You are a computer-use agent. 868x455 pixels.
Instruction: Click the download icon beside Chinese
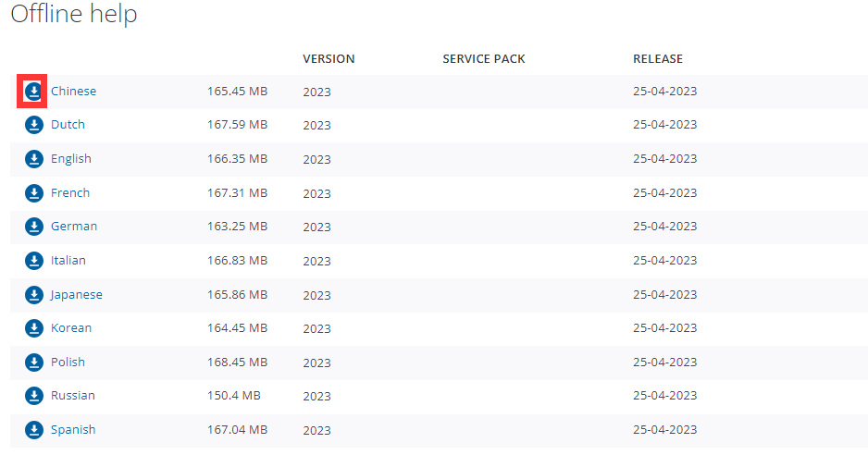pos(33,91)
